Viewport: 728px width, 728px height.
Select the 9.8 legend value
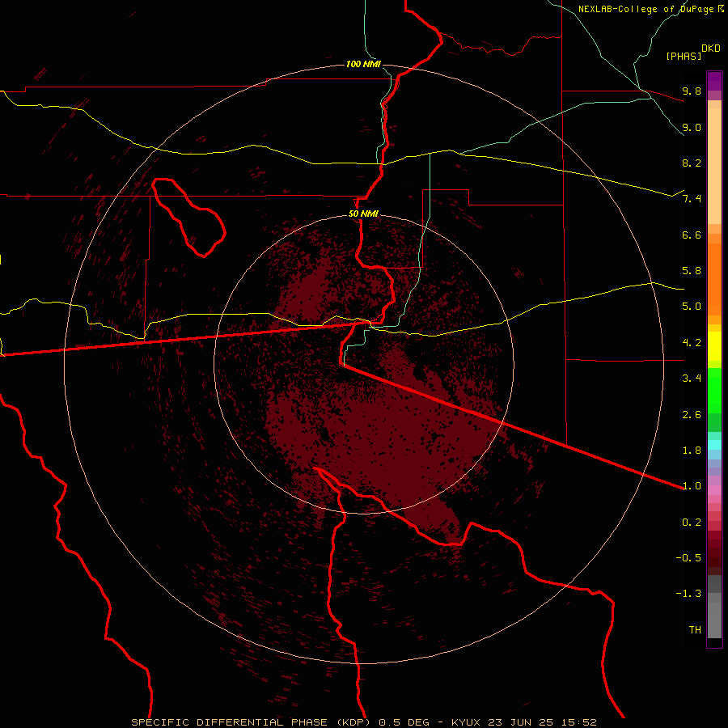pos(692,91)
